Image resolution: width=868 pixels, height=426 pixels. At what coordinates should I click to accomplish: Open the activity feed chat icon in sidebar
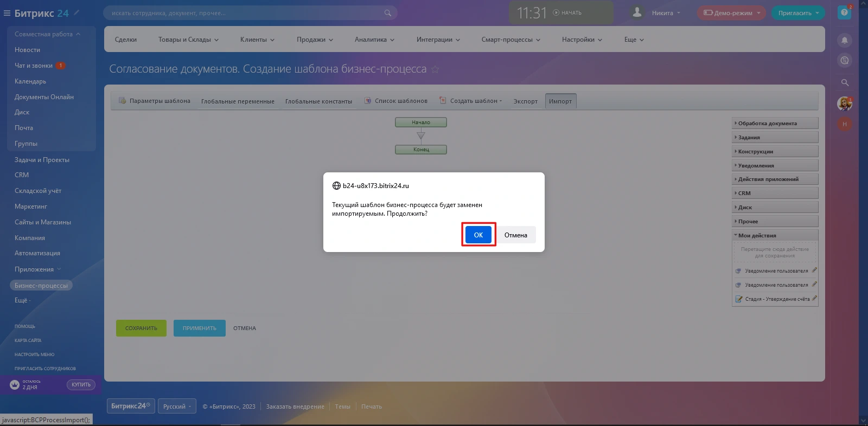pos(844,61)
